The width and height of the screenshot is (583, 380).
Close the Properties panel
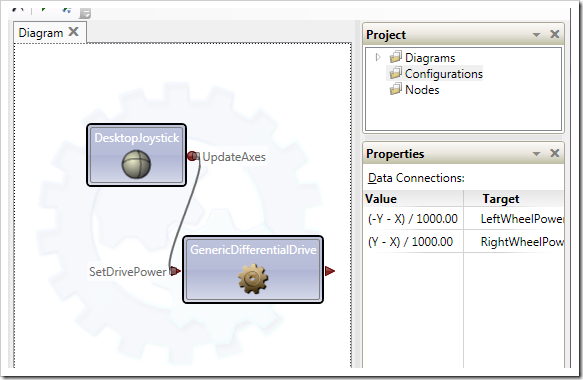[x=555, y=153]
